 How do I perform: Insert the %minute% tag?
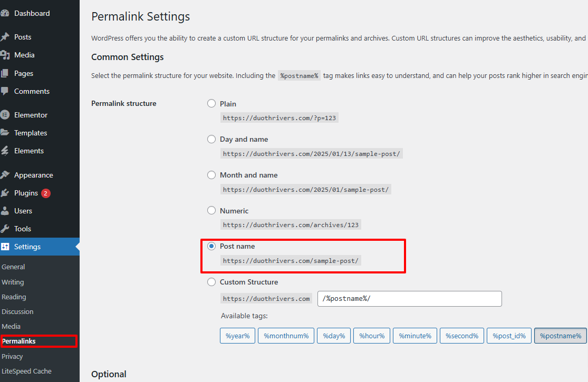coord(415,336)
